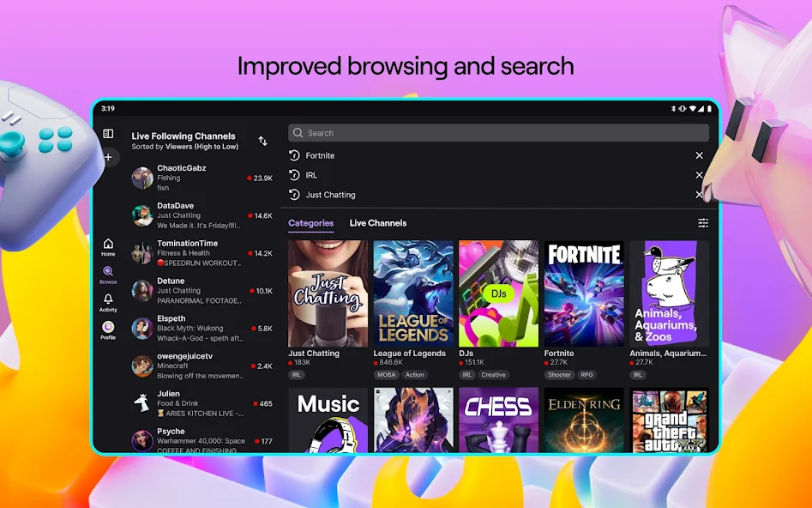This screenshot has width=812, height=508.
Task: Open Activity notifications bell icon
Action: (108, 299)
